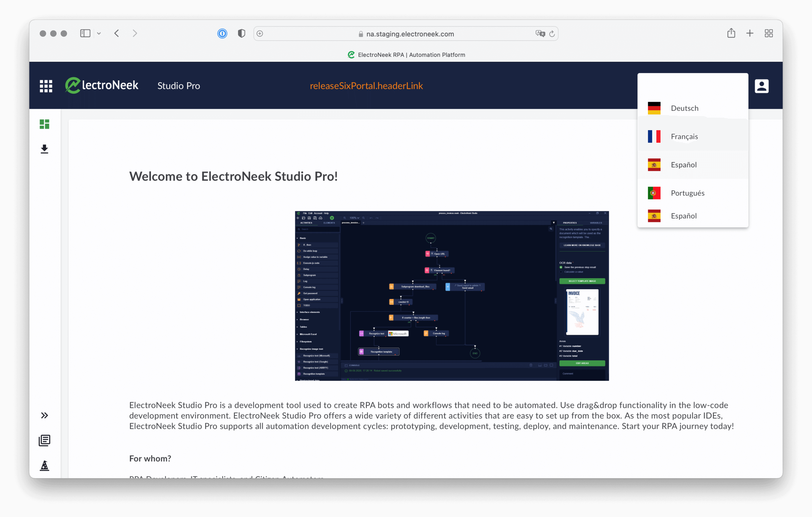Screen dimensions: 812x517
Task: Expand sidebar with double chevron icon
Action: point(44,415)
